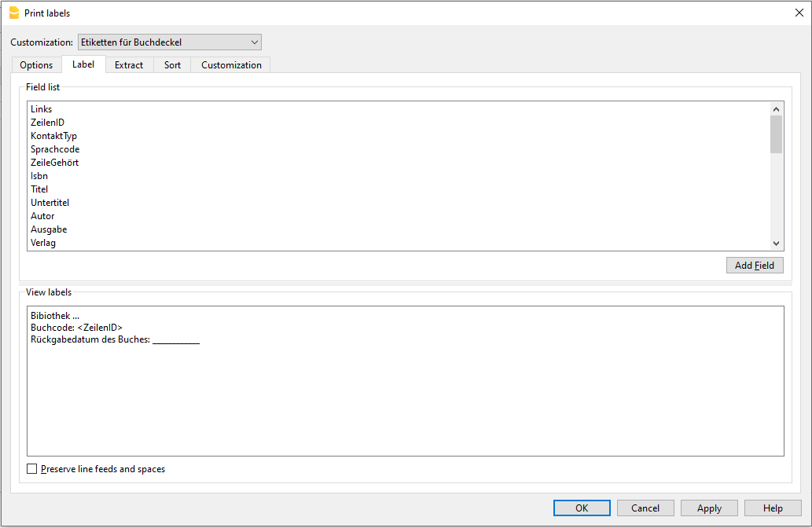
Task: Pick Sprachcode in the field list
Action: pos(55,149)
